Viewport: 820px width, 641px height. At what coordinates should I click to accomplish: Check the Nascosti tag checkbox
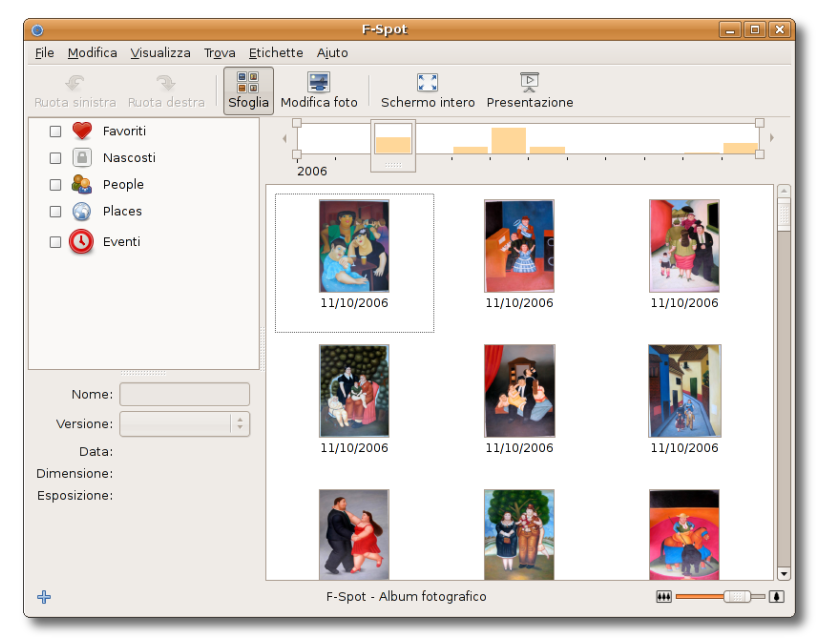pos(56,158)
